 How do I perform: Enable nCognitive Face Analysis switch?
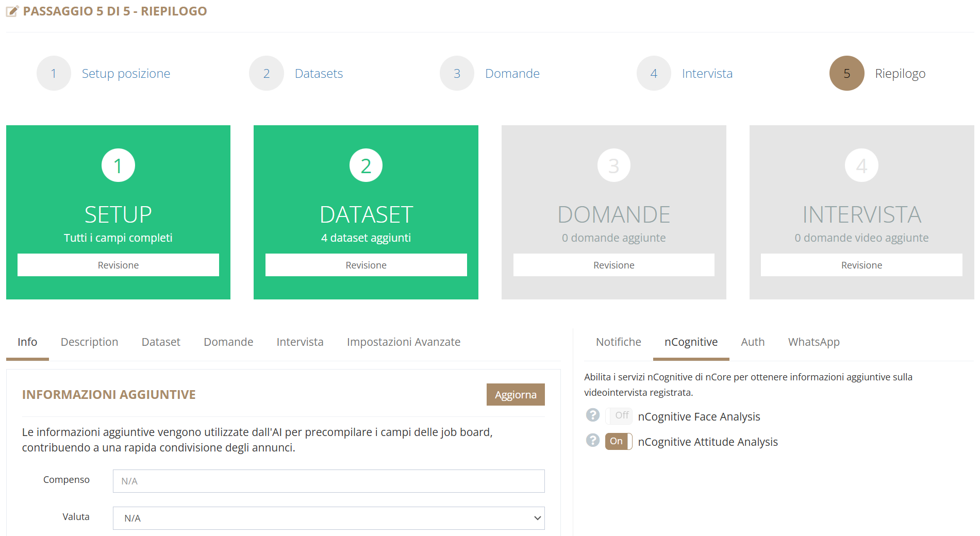click(619, 415)
